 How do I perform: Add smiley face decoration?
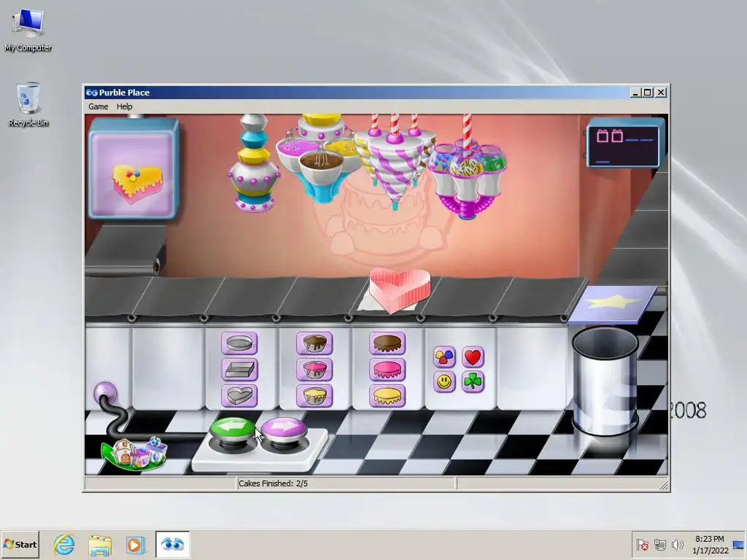click(444, 382)
